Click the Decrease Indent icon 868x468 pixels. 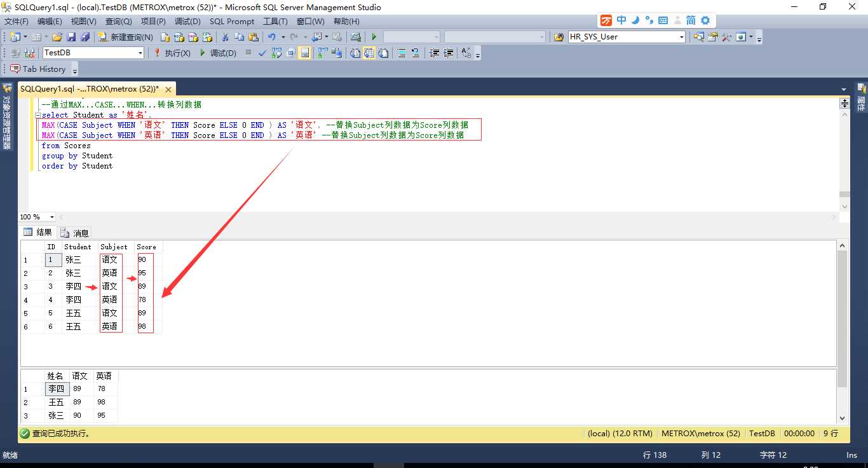pyautogui.click(x=434, y=53)
